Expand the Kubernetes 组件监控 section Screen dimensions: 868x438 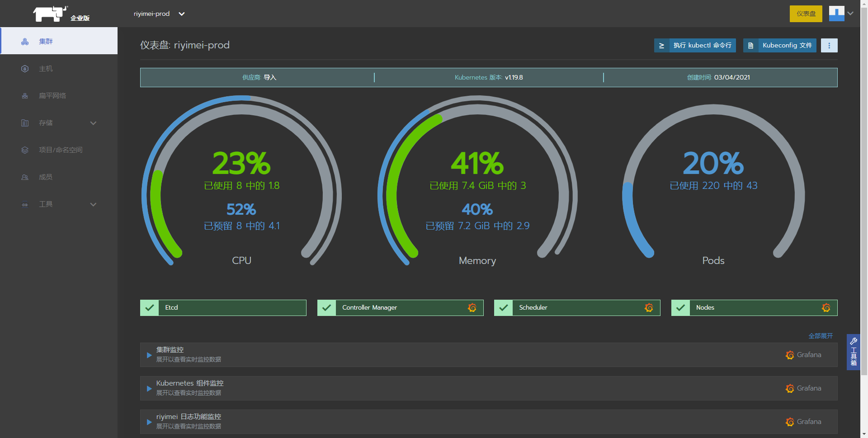tap(149, 389)
